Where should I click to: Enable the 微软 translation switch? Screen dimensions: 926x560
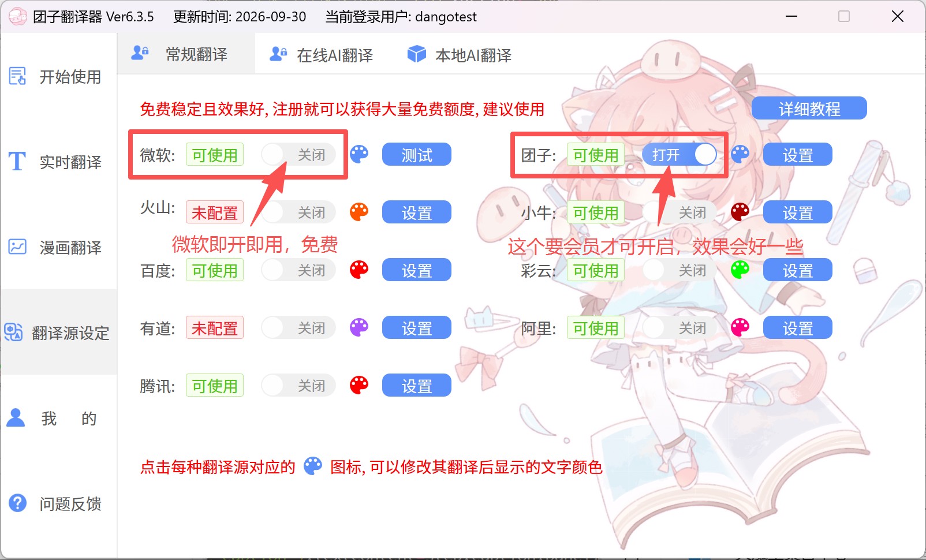click(298, 155)
